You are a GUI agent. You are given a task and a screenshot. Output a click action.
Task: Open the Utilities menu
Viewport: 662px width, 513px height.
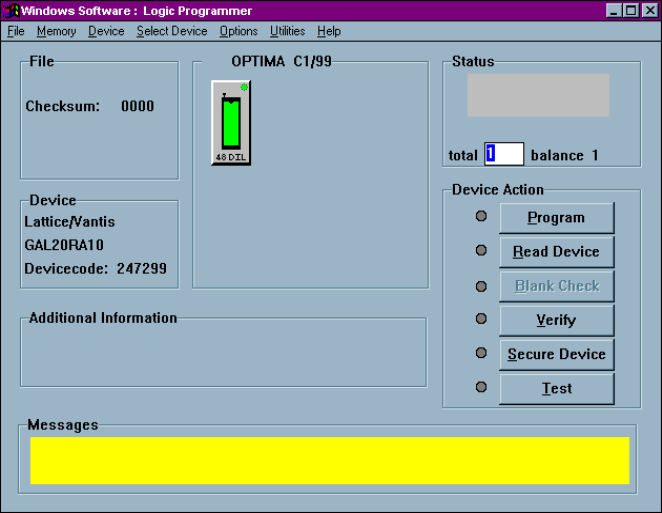(x=287, y=31)
